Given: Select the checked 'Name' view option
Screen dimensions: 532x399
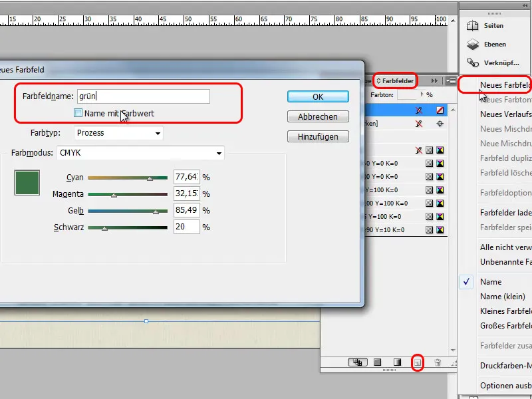Looking at the screenshot, I should coord(491,282).
